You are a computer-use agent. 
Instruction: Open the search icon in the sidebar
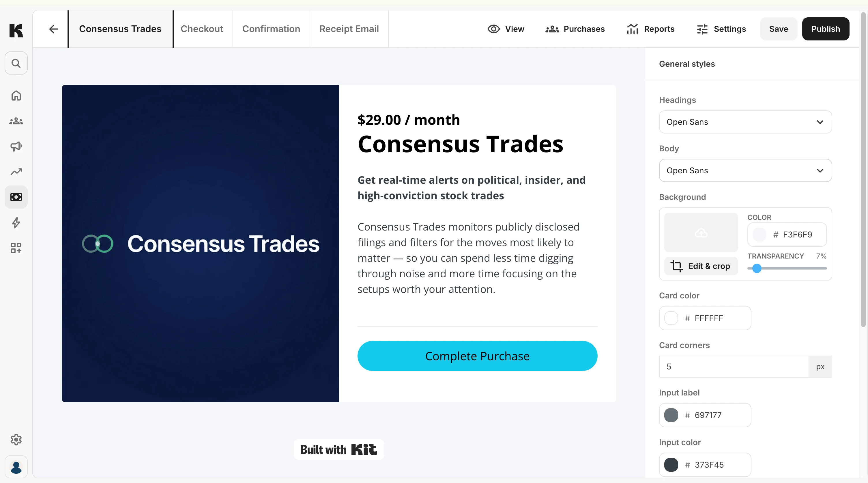16,63
